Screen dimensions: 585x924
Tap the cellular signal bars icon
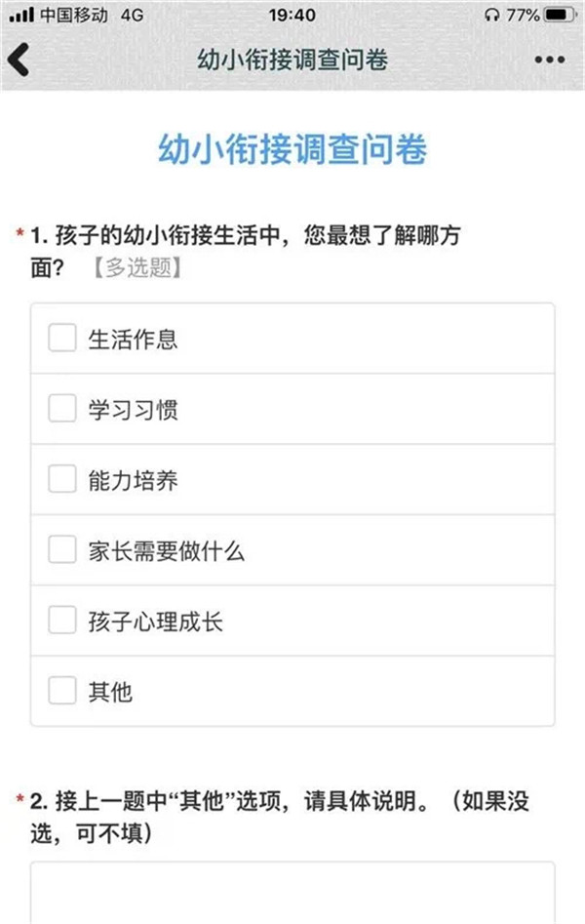tap(21, 14)
